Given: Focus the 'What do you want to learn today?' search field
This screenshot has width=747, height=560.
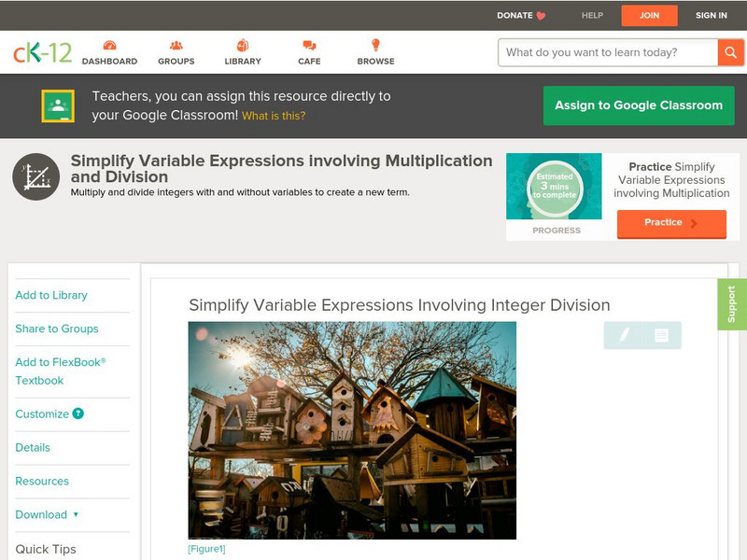Looking at the screenshot, I should [x=608, y=52].
